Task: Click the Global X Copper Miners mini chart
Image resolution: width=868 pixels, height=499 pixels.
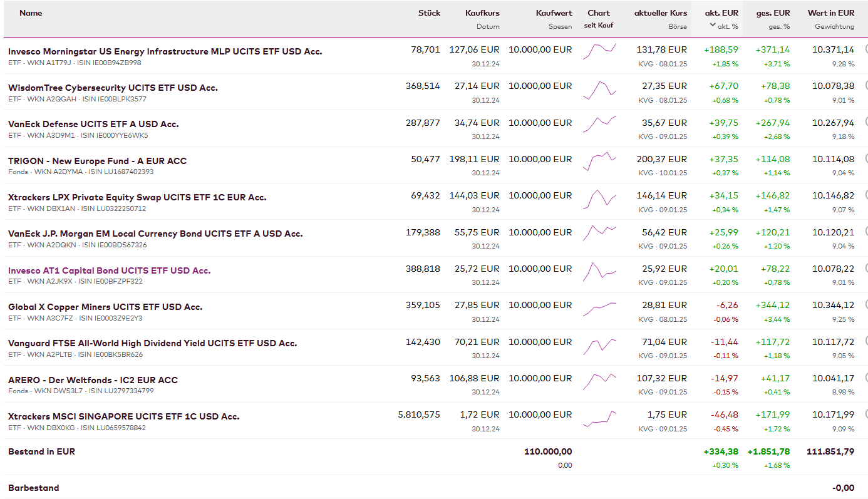Action: click(x=599, y=308)
